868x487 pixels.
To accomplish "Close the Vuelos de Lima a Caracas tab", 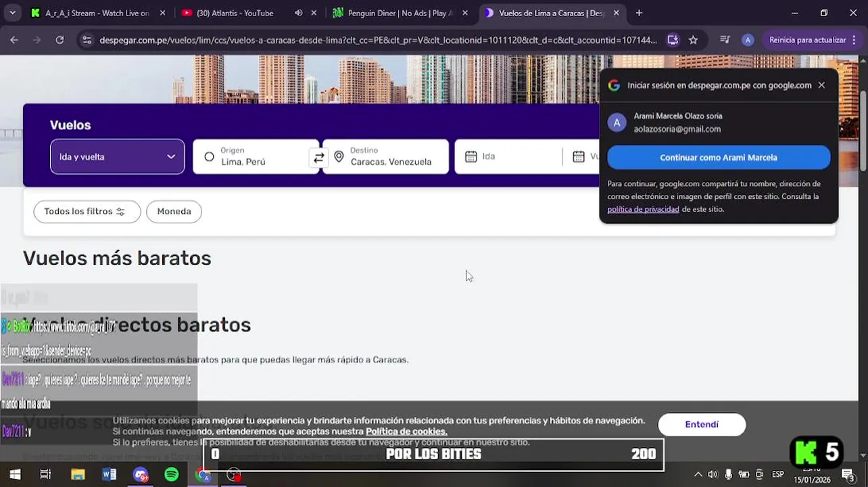I will coord(616,13).
